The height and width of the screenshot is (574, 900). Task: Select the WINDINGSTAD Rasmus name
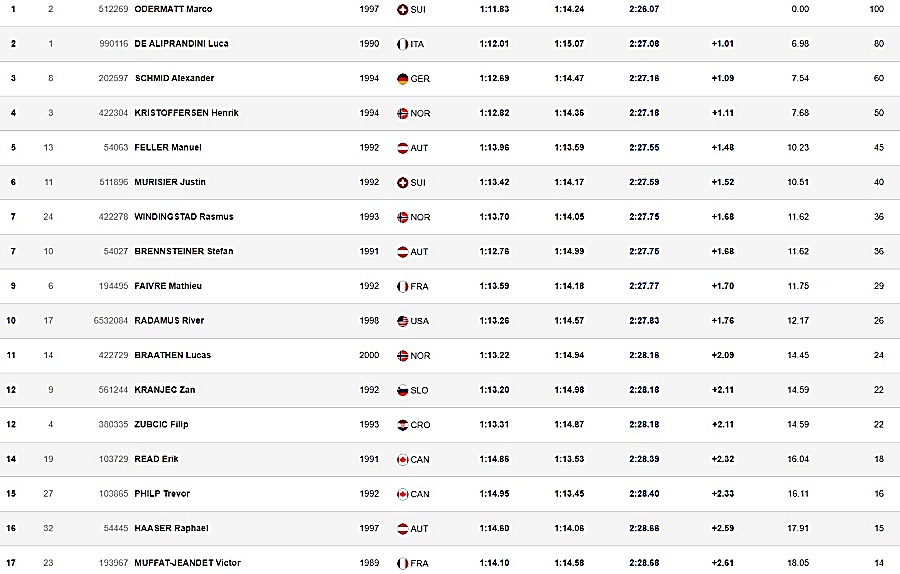pyautogui.click(x=184, y=217)
